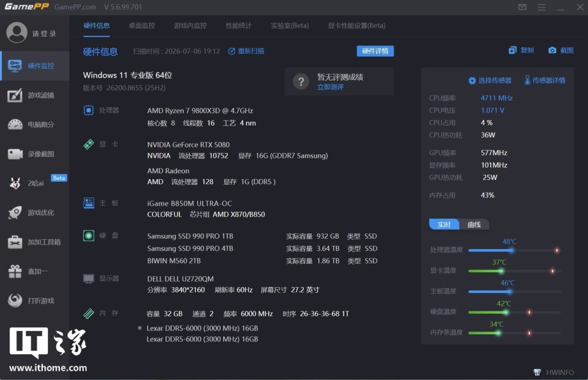
Task: Open 游戏滤镜 in the sidebar
Action: click(35, 95)
